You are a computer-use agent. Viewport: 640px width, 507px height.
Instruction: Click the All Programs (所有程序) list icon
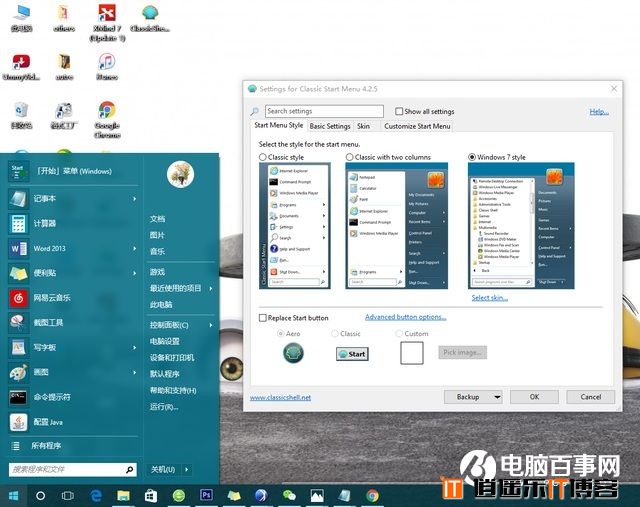coord(16,446)
